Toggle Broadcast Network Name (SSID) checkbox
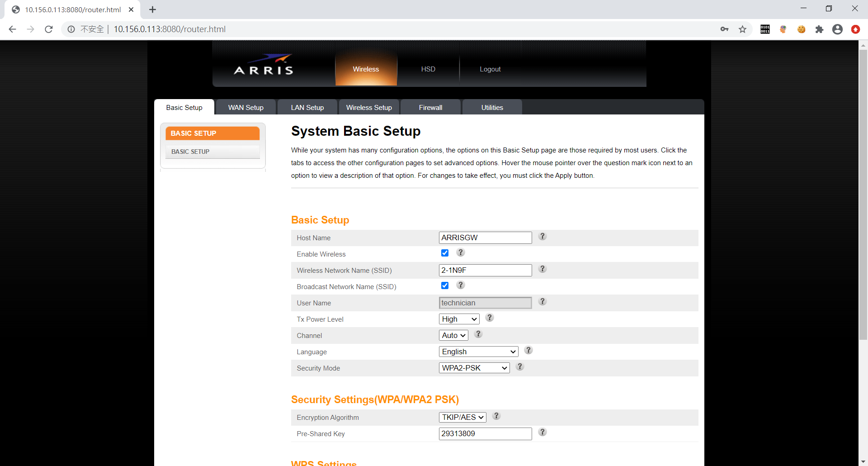Screen dimensions: 868x466 point(445,285)
